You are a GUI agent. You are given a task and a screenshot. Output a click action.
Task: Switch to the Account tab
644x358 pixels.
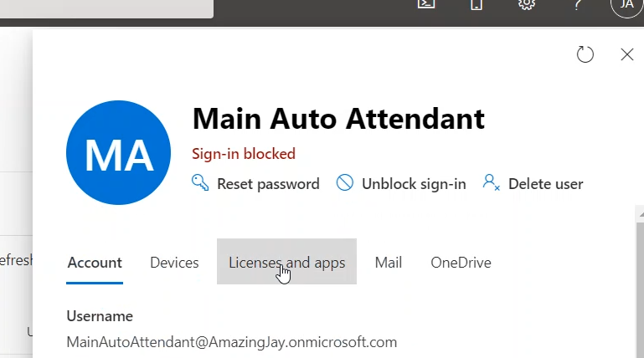[x=95, y=263]
